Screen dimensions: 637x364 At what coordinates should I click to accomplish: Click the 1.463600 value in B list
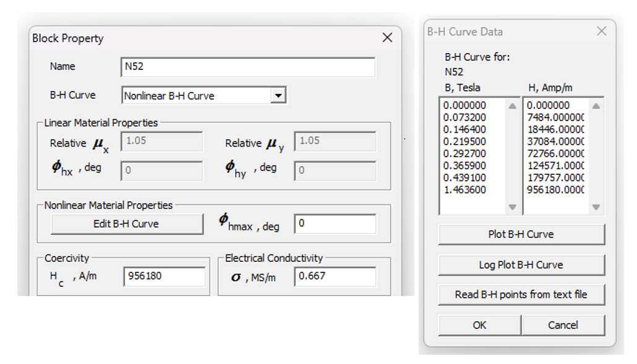click(464, 190)
